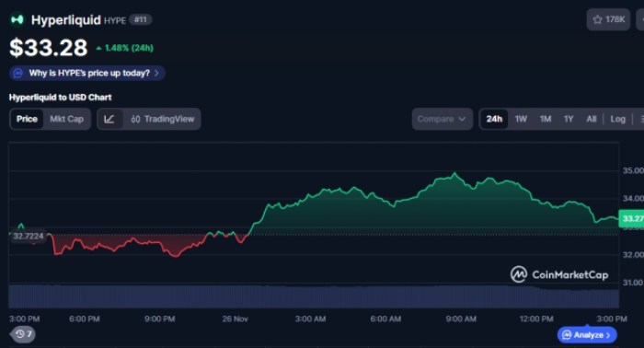
Task: Open the Compare dropdown
Action: 442,119
